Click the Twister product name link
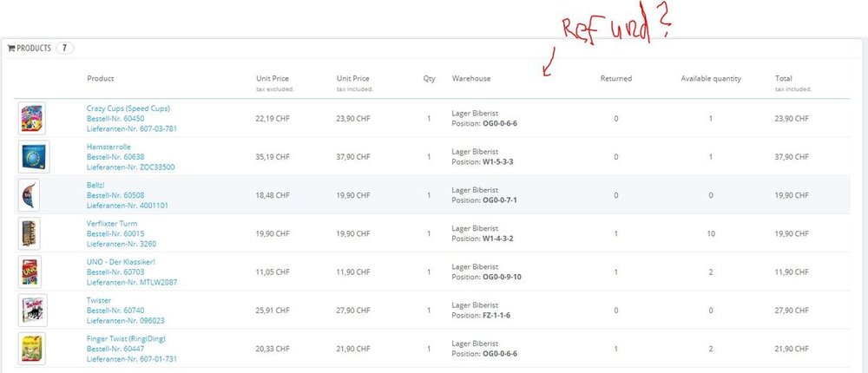 click(x=99, y=299)
